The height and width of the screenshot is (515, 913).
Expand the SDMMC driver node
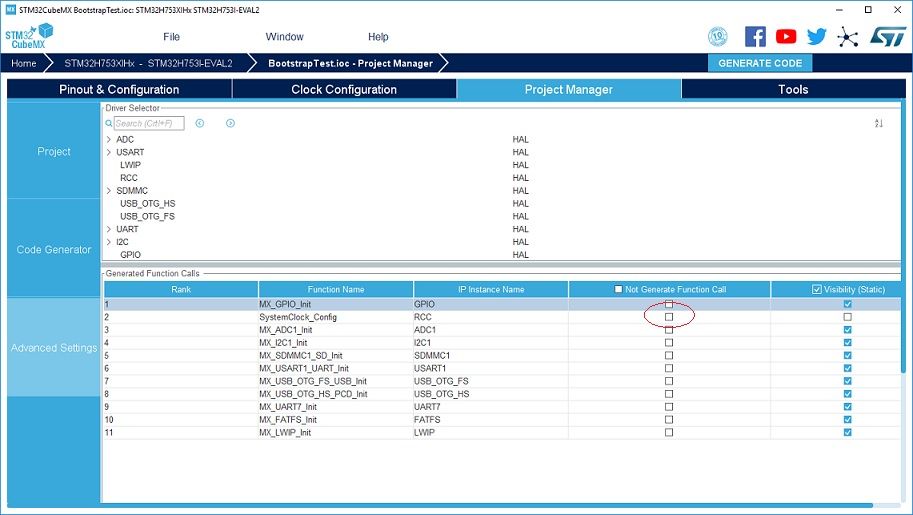coord(109,191)
